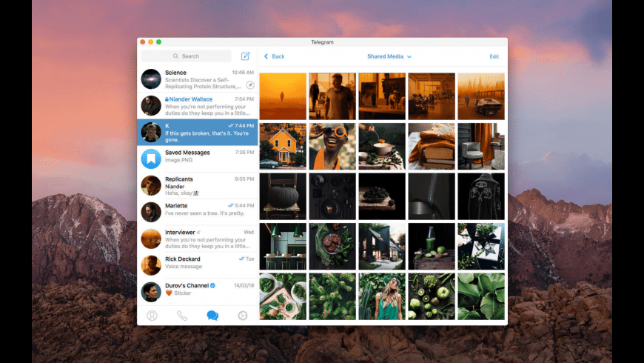Open the dark pumpkin on chair photo
This screenshot has width=644, height=363.
coord(283,196)
